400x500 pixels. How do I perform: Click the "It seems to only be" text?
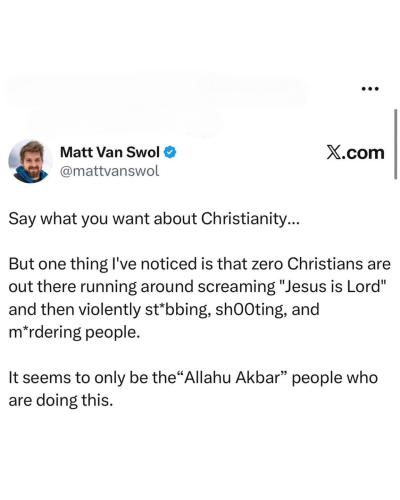click(79, 379)
